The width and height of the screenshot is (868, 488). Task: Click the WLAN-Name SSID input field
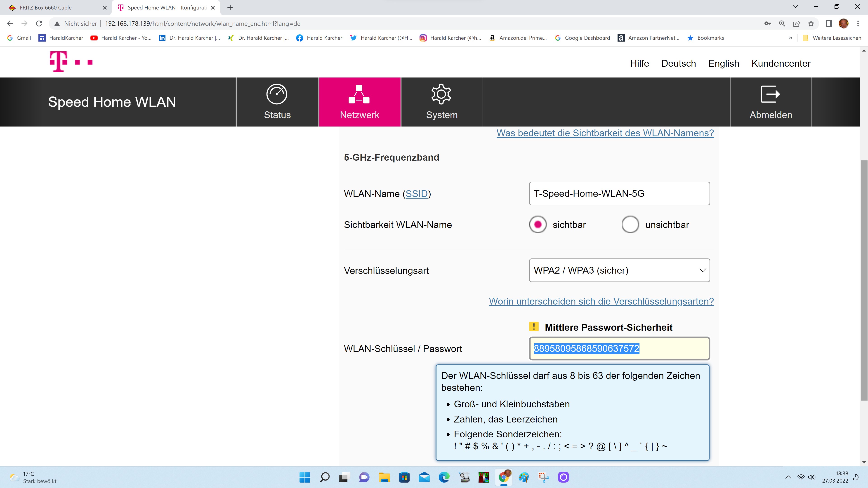point(619,194)
